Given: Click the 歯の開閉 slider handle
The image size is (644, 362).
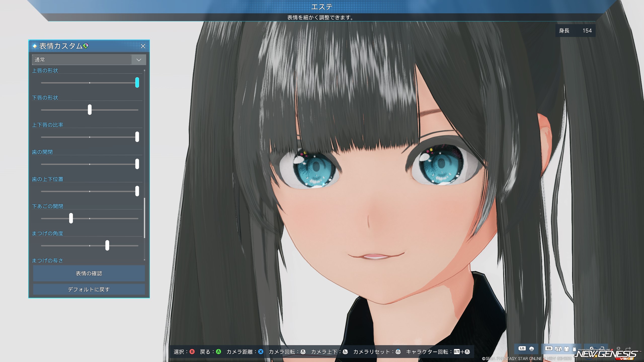Looking at the screenshot, I should (x=137, y=164).
